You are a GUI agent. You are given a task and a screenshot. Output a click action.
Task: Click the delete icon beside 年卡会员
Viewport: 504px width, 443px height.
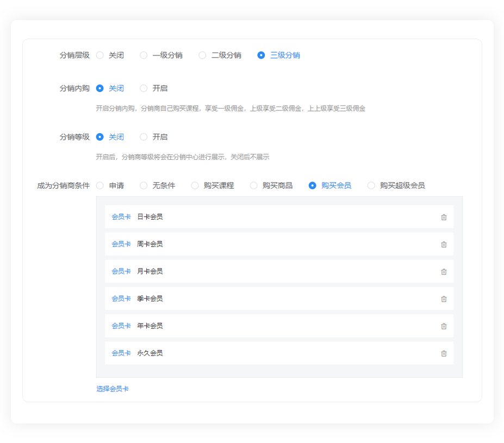coord(444,326)
